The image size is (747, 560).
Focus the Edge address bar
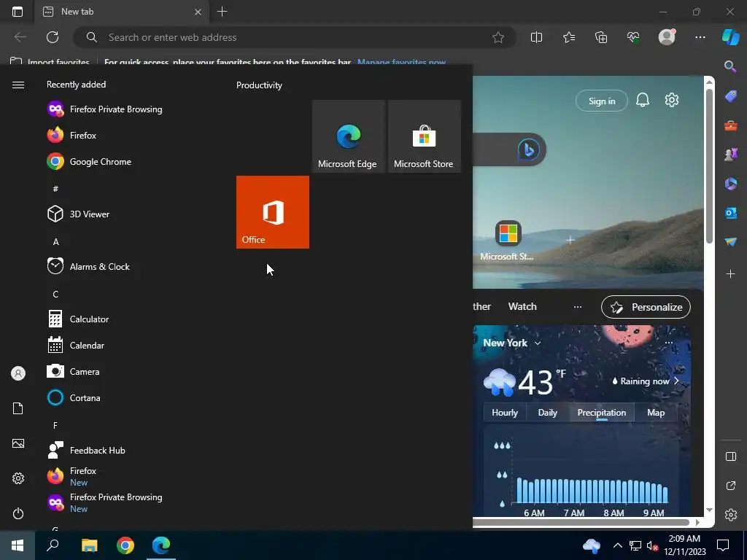point(295,37)
